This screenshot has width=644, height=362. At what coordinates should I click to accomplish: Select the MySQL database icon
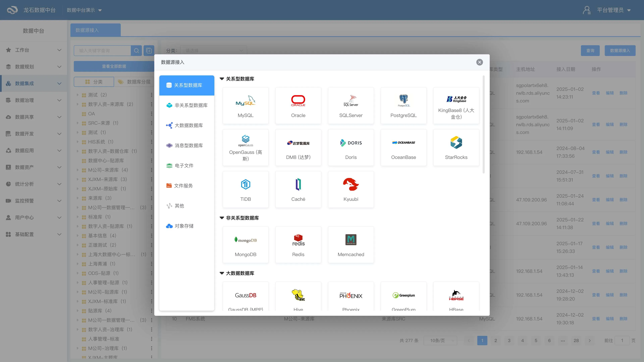click(x=246, y=101)
